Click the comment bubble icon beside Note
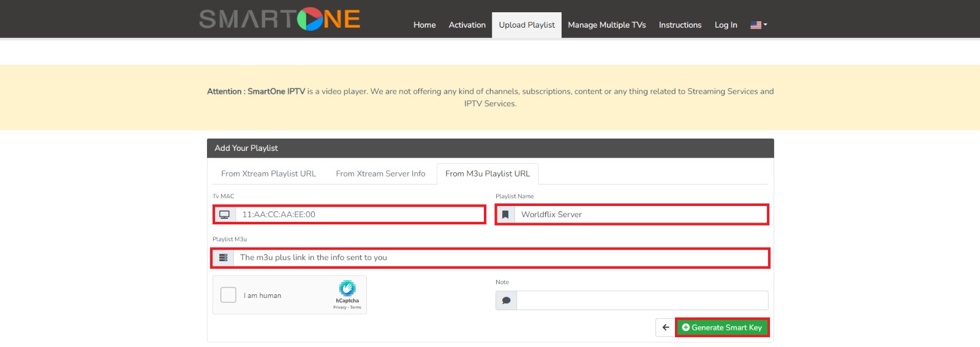The image size is (980, 347). [x=507, y=300]
